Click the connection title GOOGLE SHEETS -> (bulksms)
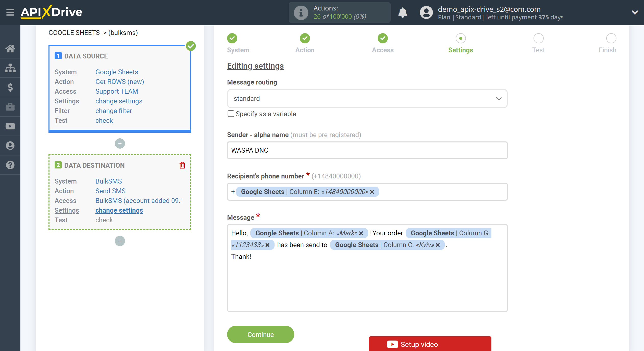 93,33
